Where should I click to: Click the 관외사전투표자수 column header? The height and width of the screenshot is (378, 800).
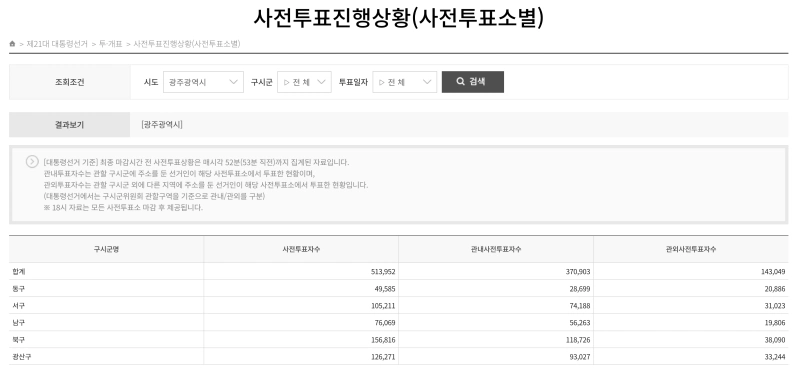click(x=691, y=249)
